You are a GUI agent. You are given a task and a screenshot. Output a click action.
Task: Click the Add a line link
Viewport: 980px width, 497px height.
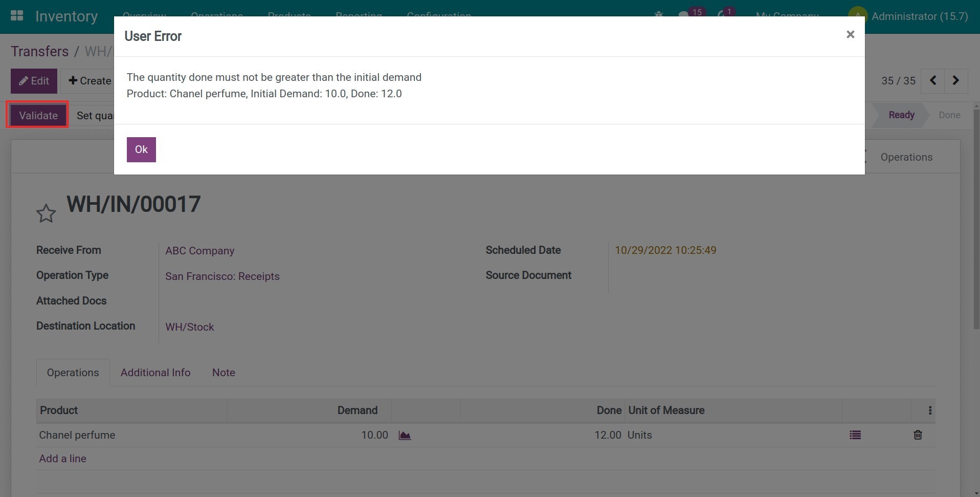point(62,459)
